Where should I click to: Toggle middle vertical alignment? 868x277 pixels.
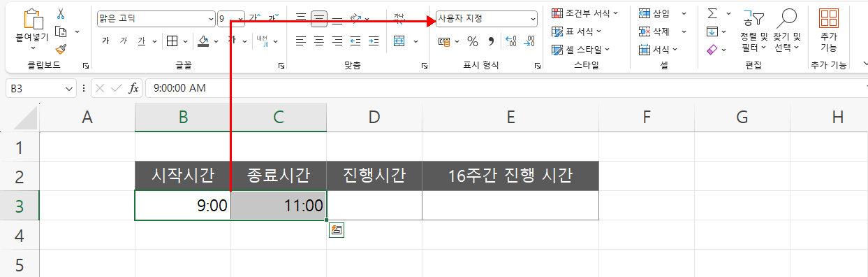click(x=319, y=18)
